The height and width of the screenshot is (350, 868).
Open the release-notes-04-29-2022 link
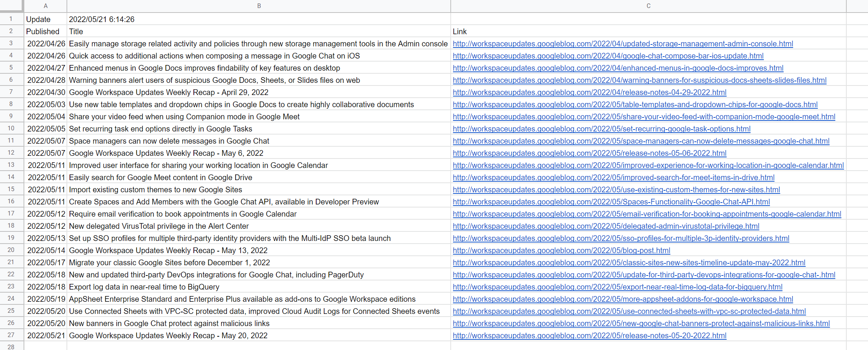[589, 92]
